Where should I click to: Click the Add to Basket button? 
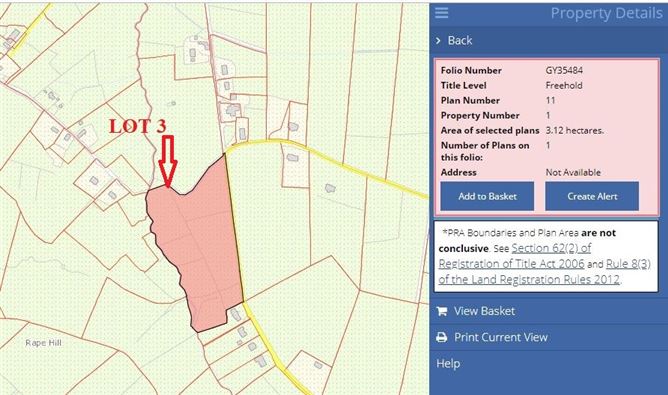tap(487, 196)
